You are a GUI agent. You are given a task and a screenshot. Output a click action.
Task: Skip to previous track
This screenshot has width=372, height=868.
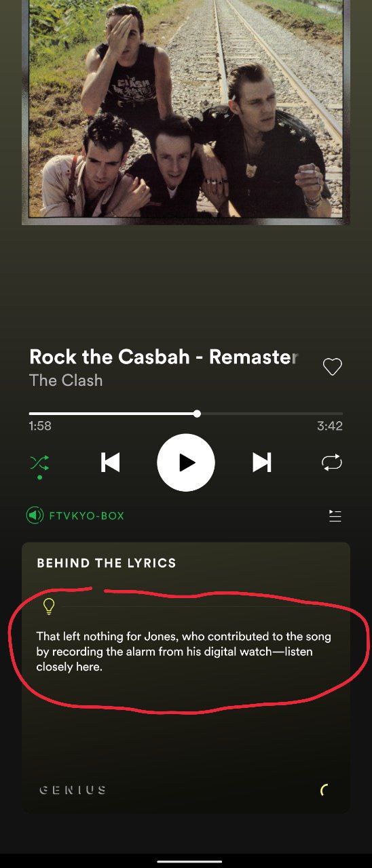tap(110, 462)
